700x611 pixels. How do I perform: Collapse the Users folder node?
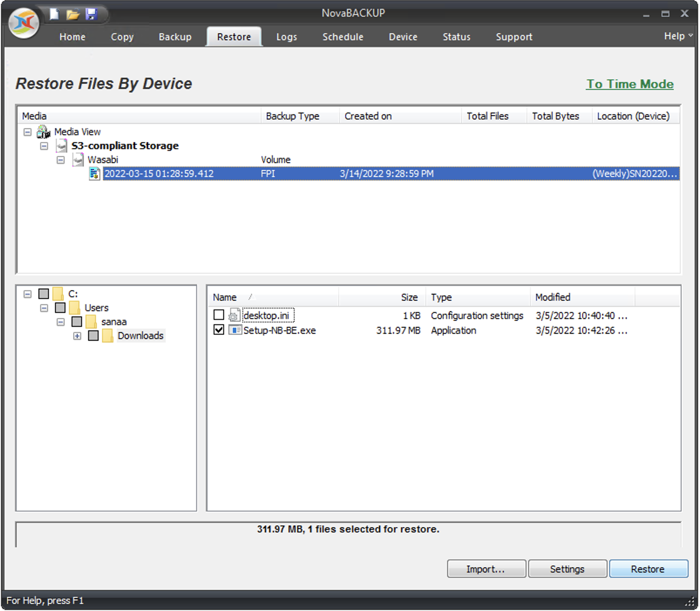pos(44,308)
